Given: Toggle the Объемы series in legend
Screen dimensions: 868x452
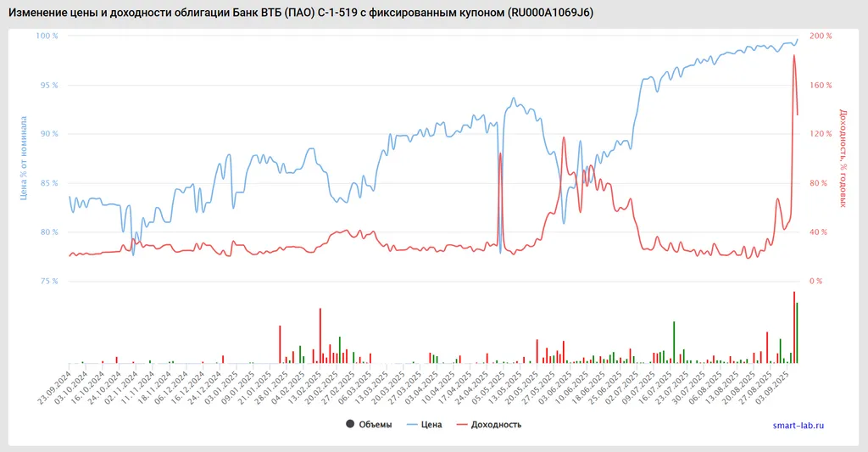Looking at the screenshot, I should (x=375, y=424).
